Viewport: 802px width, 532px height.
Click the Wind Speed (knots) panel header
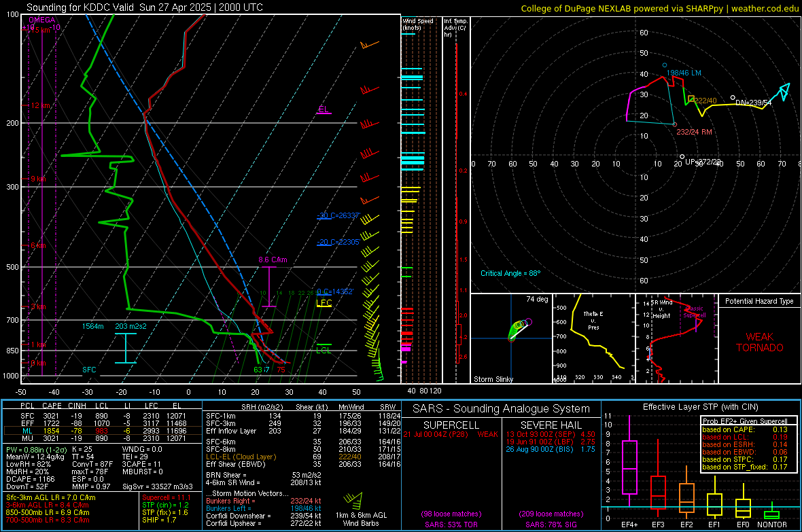(417, 24)
